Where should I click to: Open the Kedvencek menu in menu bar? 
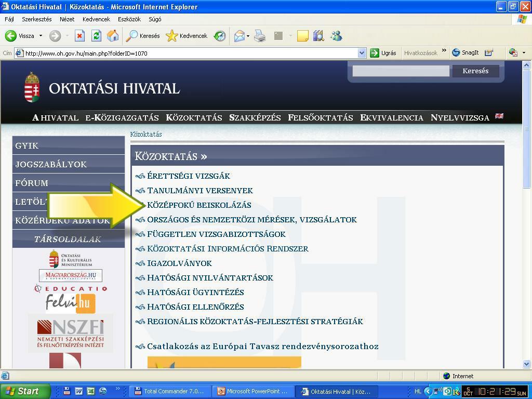pyautogui.click(x=96, y=19)
